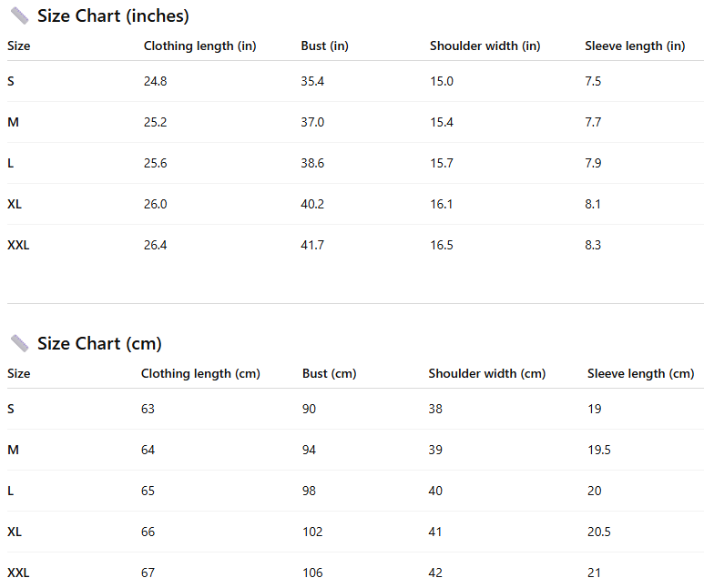
Task: Click the ruler icon beside inches chart title
Action: 19,15
